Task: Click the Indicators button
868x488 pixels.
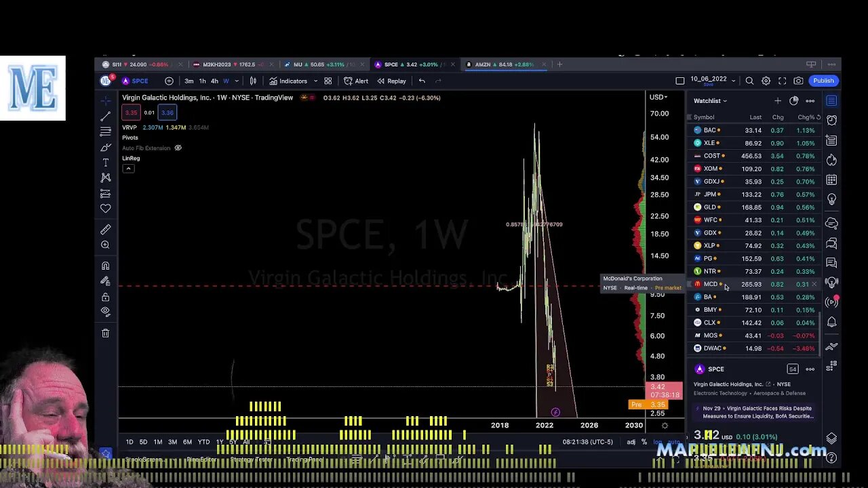Action: point(288,81)
